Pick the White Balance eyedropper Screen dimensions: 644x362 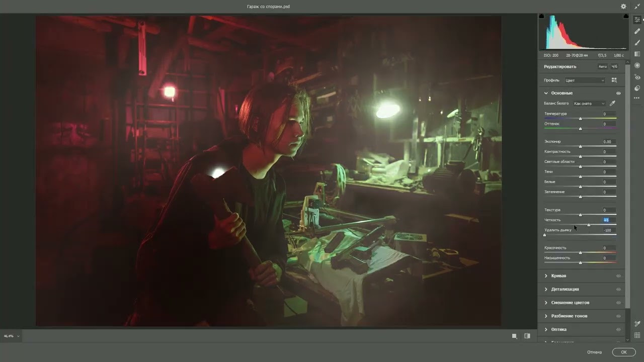click(612, 104)
